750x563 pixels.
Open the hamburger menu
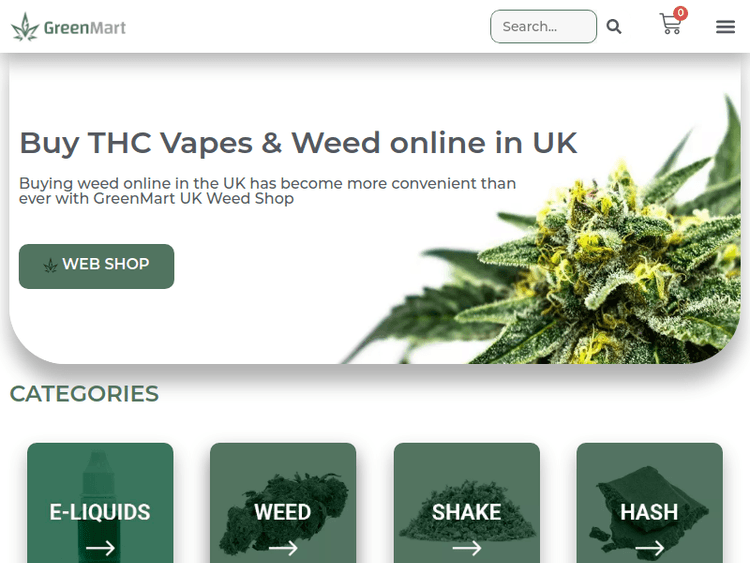pyautogui.click(x=725, y=27)
